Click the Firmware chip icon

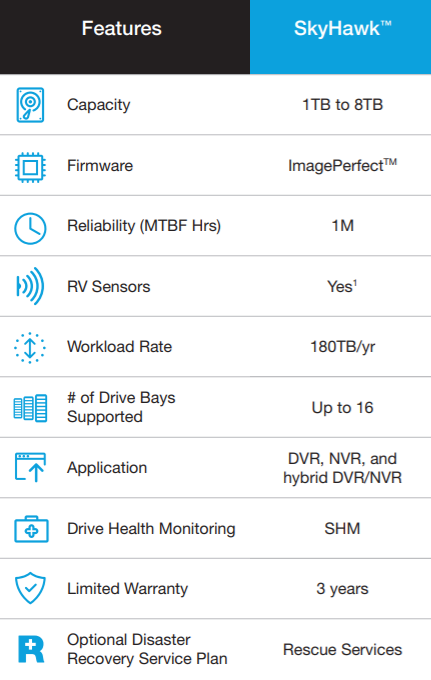point(30,167)
